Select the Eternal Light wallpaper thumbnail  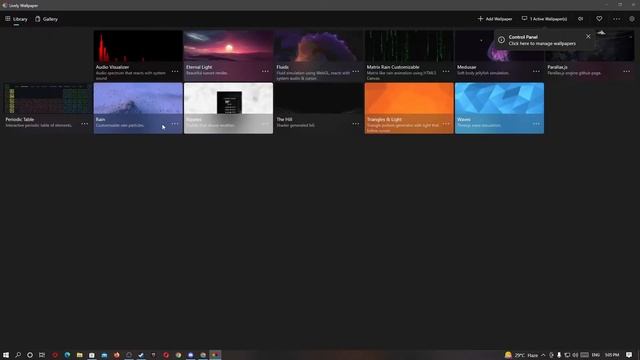click(228, 46)
